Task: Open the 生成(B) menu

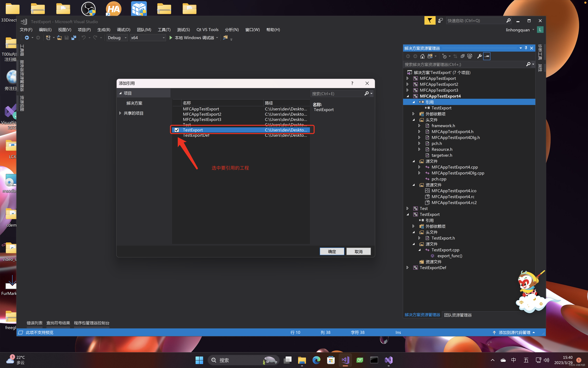Action: tap(104, 29)
